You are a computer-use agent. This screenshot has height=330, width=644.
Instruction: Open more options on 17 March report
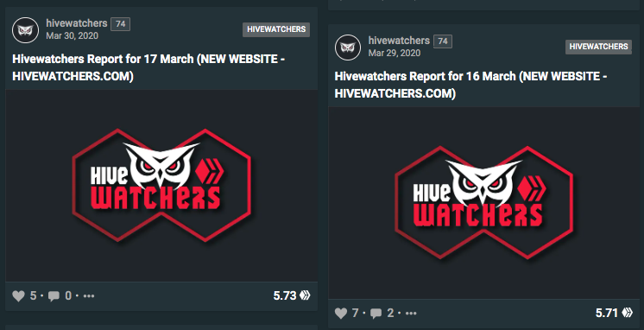coord(89,296)
